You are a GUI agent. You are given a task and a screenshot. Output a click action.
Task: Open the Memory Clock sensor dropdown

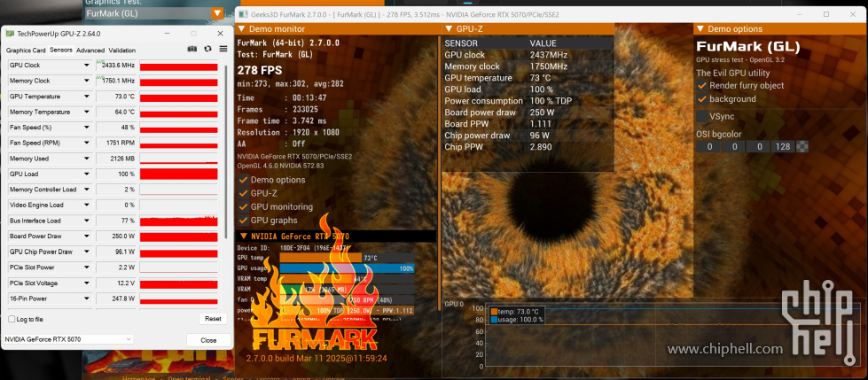click(86, 81)
